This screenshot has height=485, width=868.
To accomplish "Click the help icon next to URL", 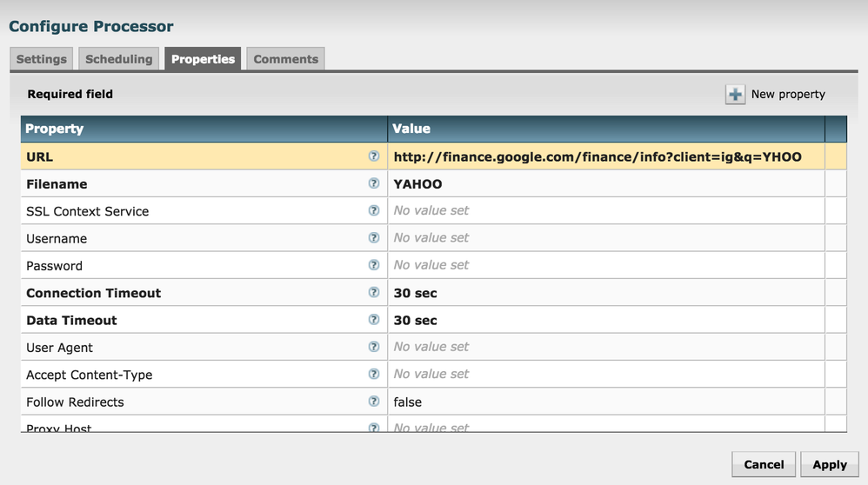I will pos(374,156).
